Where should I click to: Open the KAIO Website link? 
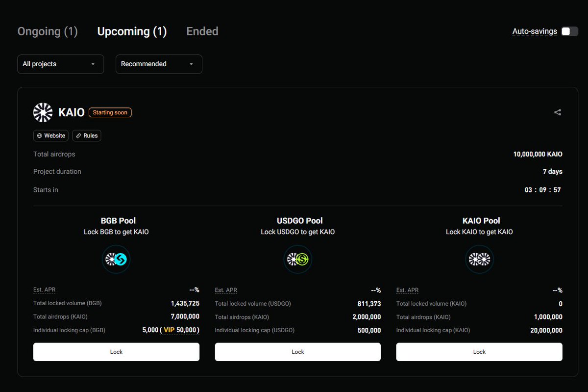click(51, 135)
